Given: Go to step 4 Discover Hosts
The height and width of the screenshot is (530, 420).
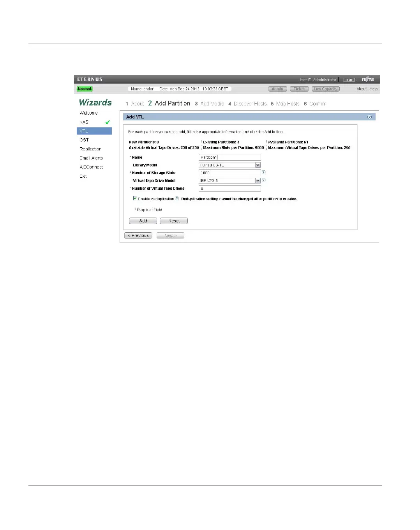Looking at the screenshot, I should point(248,104).
